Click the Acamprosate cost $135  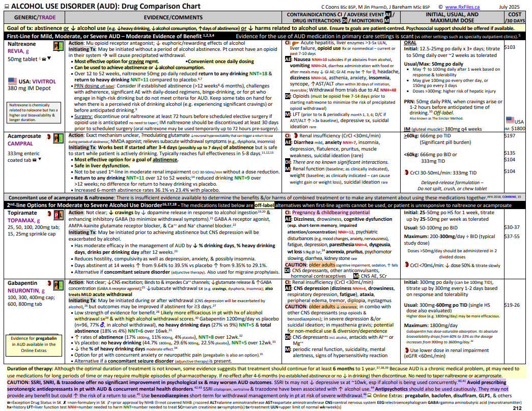click(x=510, y=153)
